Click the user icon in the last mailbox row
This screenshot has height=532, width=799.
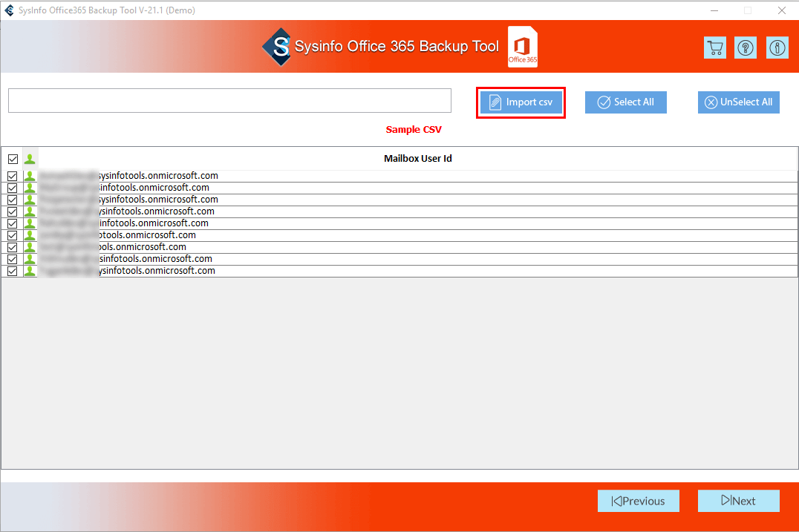pos(30,271)
